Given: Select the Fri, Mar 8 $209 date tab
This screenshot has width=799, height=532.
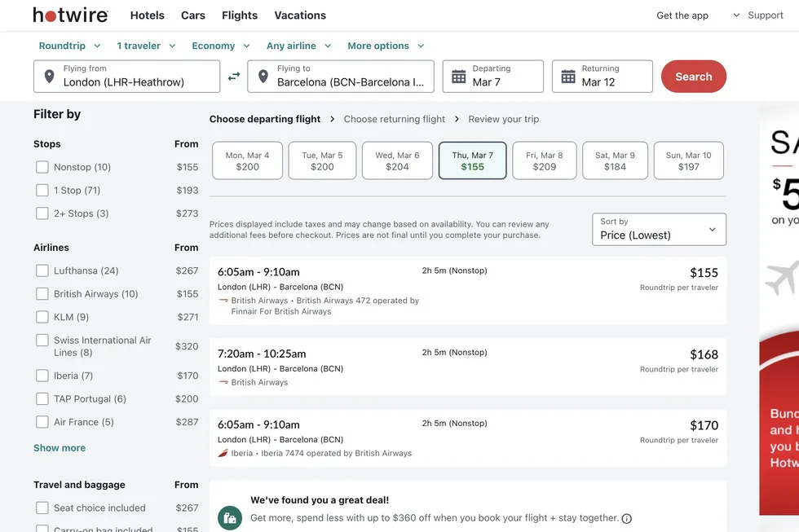Looking at the screenshot, I should tap(545, 160).
